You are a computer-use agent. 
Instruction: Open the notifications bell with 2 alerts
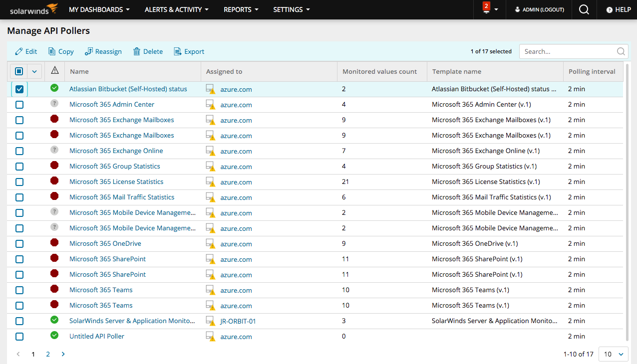pos(486,8)
